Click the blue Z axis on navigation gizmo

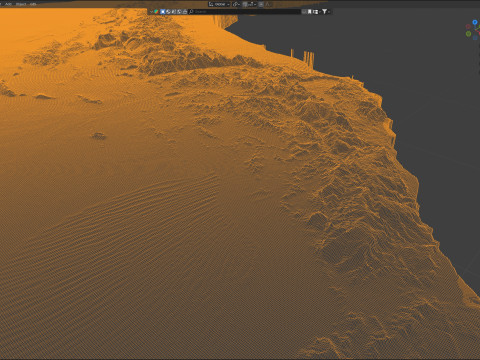[475, 22]
